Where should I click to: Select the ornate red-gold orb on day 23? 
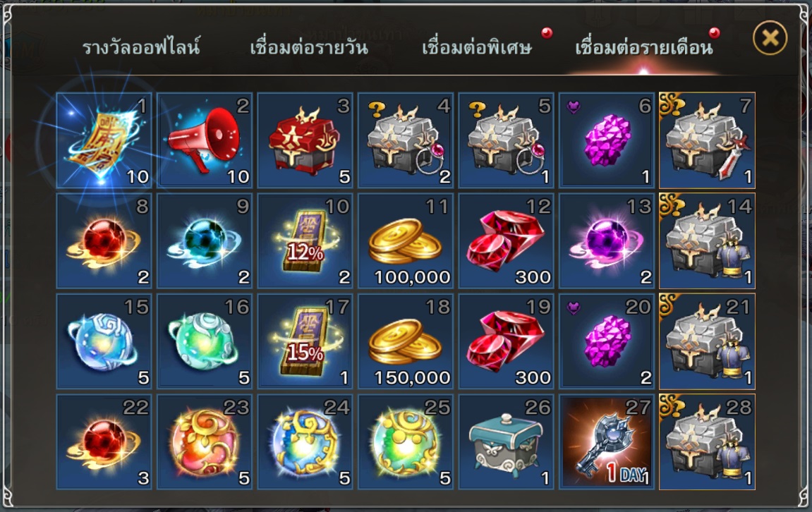(205, 441)
